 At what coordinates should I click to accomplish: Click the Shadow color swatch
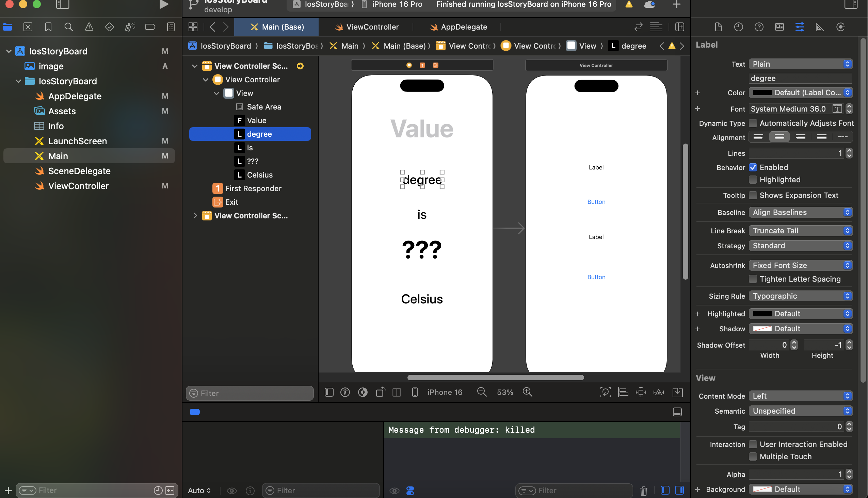click(x=762, y=329)
